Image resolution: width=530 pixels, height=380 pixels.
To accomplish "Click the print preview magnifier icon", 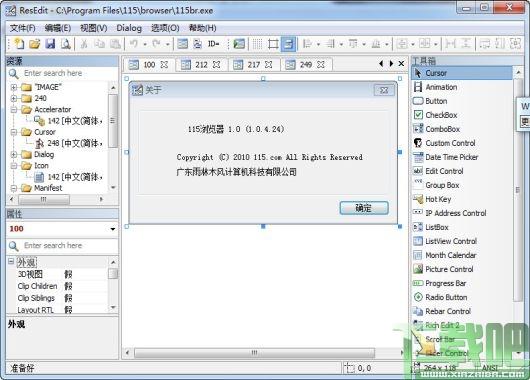I will point(66,44).
